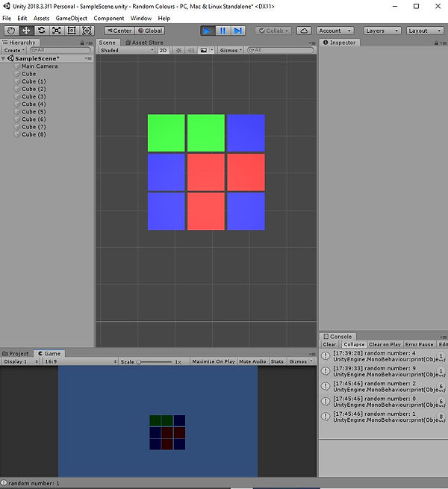Select the Rotate tool

pyautogui.click(x=41, y=31)
